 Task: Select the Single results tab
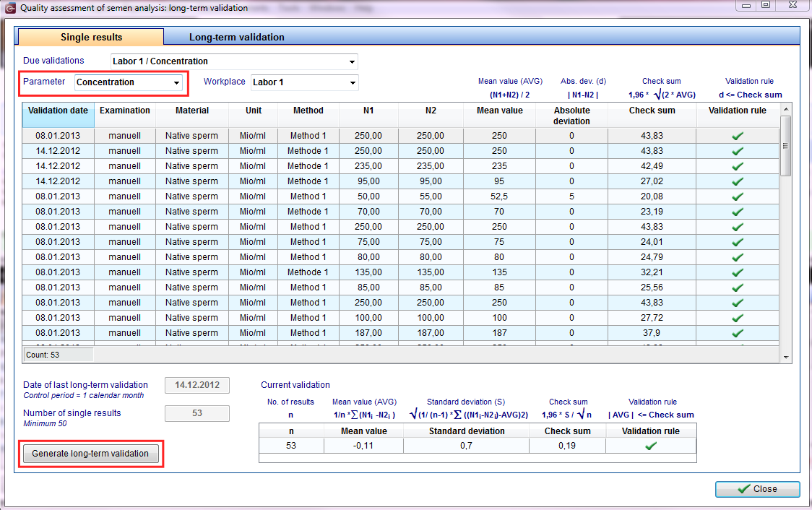click(91, 38)
